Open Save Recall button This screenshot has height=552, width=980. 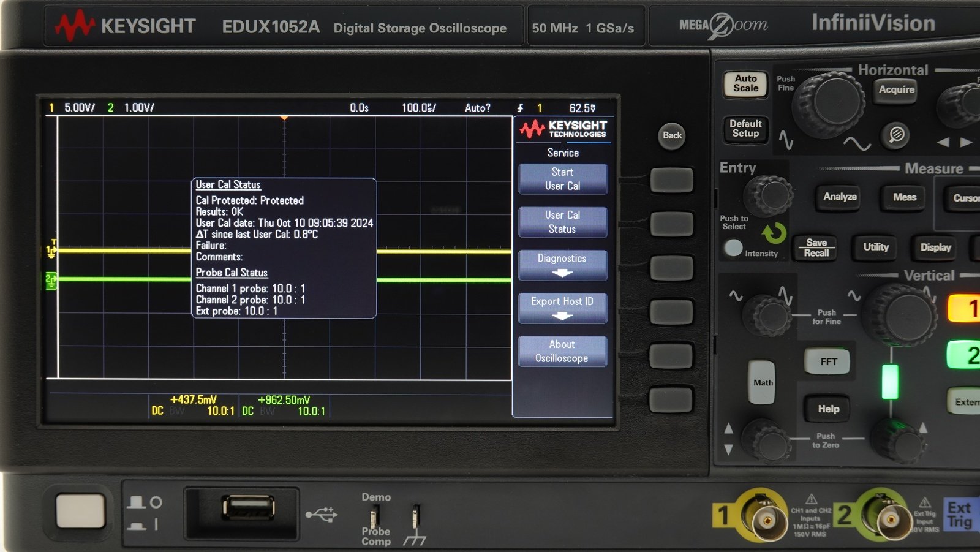[816, 248]
